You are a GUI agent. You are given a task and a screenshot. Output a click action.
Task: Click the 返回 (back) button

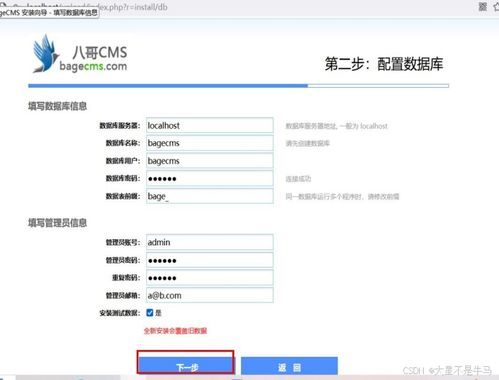[x=289, y=366]
